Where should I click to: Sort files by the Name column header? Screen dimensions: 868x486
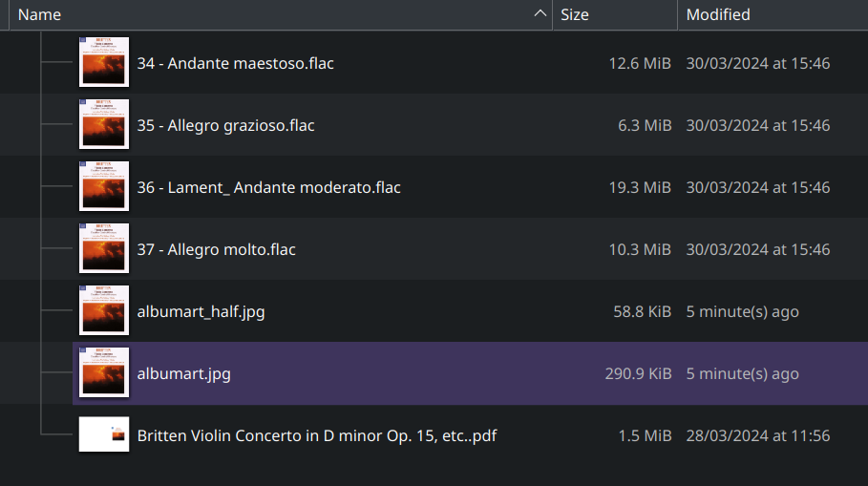(x=40, y=14)
